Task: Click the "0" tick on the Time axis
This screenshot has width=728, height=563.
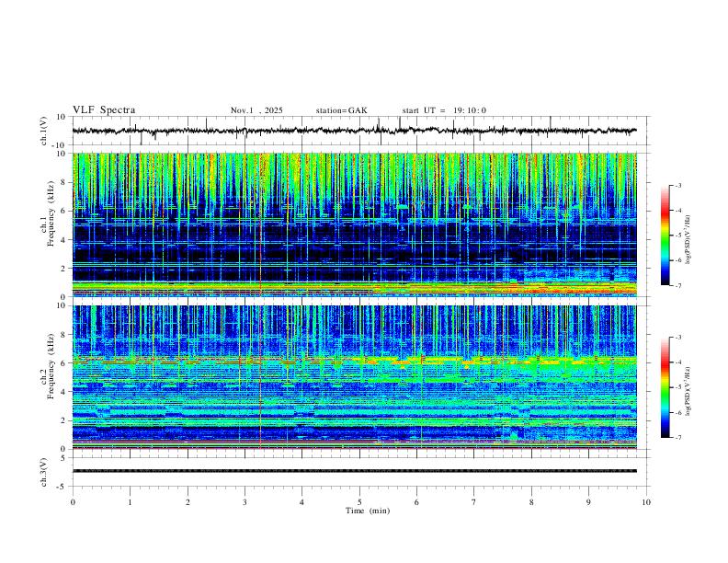Action: 73,502
